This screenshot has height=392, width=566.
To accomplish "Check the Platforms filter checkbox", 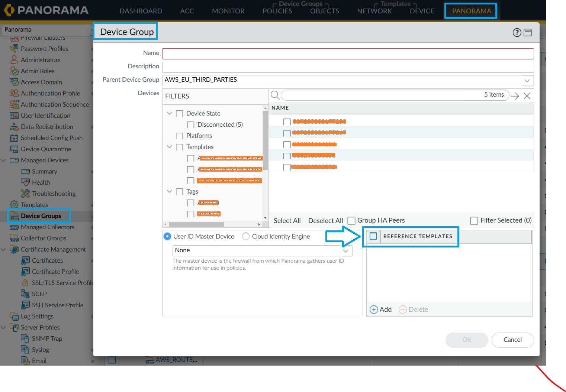I will click(179, 136).
